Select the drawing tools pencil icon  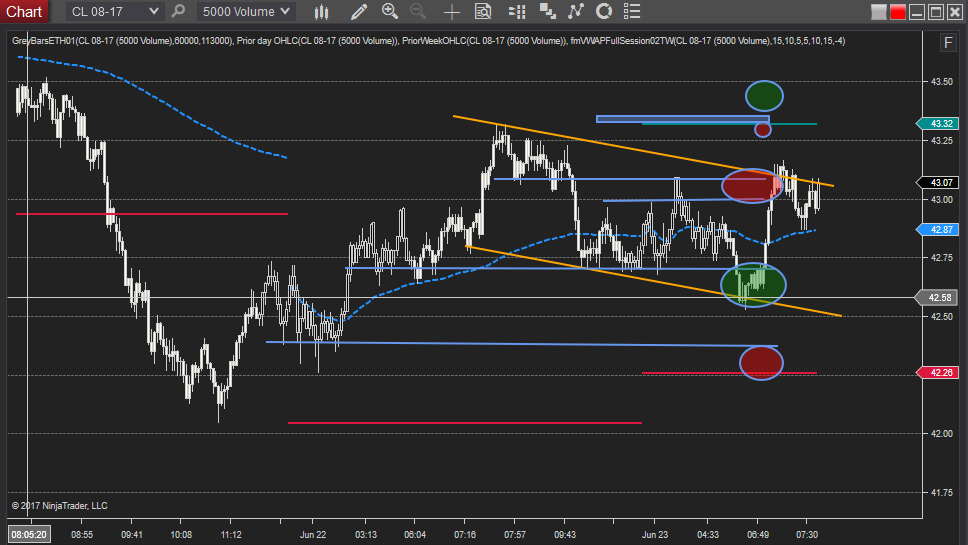coord(359,11)
